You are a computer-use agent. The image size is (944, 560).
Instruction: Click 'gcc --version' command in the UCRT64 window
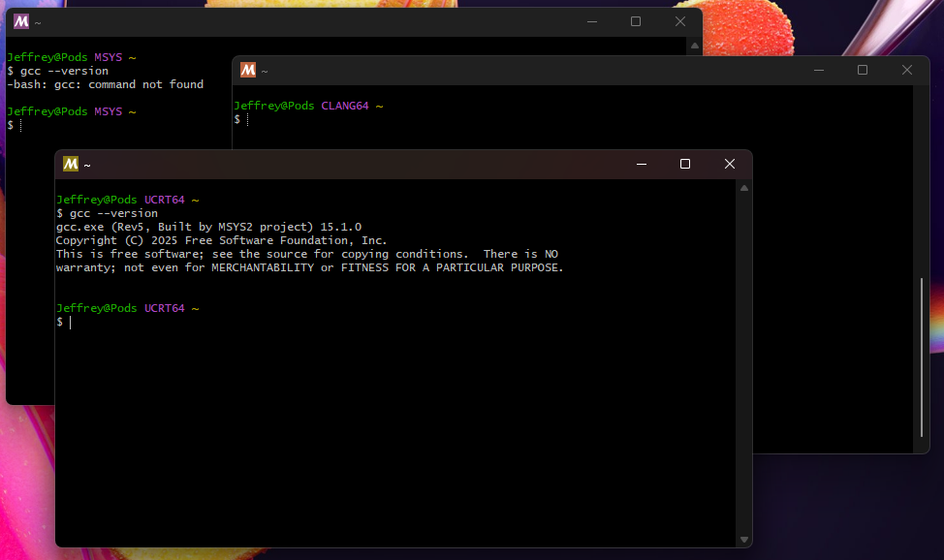coord(113,213)
